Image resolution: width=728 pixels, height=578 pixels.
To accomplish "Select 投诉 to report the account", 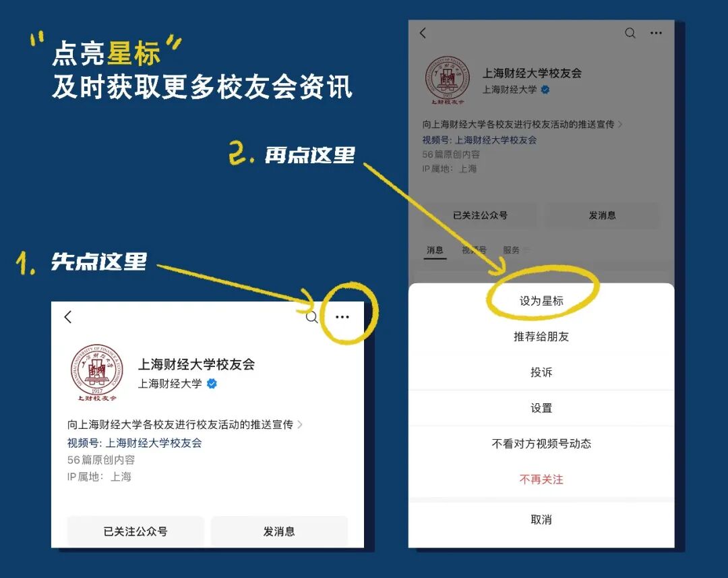I will (x=543, y=372).
